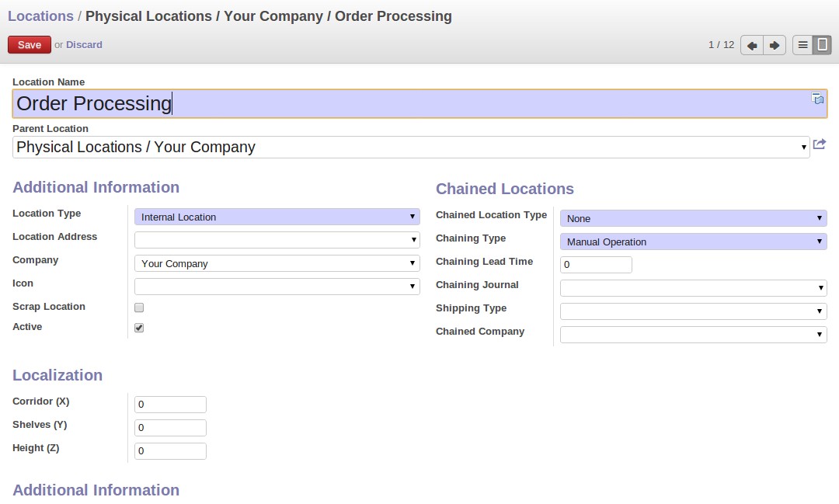The width and height of the screenshot is (839, 504).
Task: Expand the Chaining Type dropdown
Action: tap(693, 242)
